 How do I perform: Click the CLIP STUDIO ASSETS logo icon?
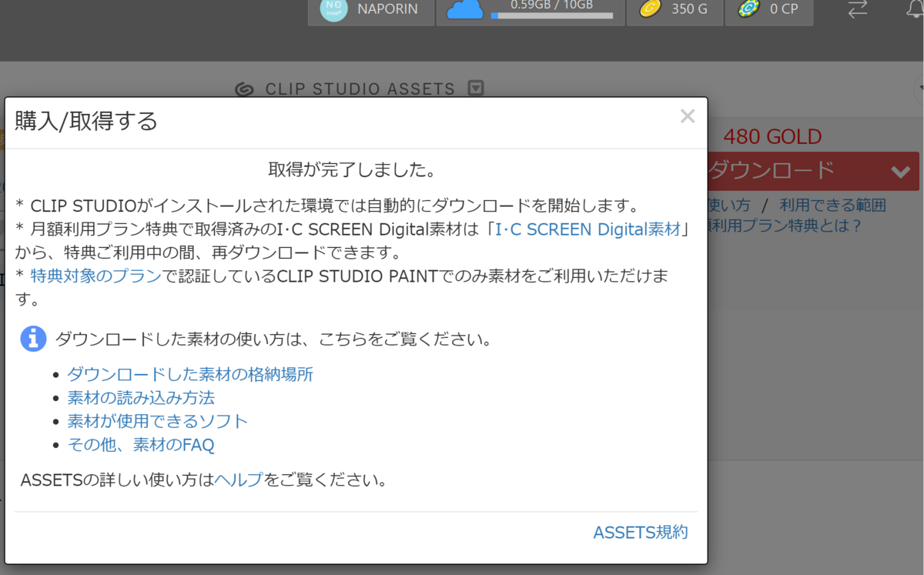(x=245, y=89)
